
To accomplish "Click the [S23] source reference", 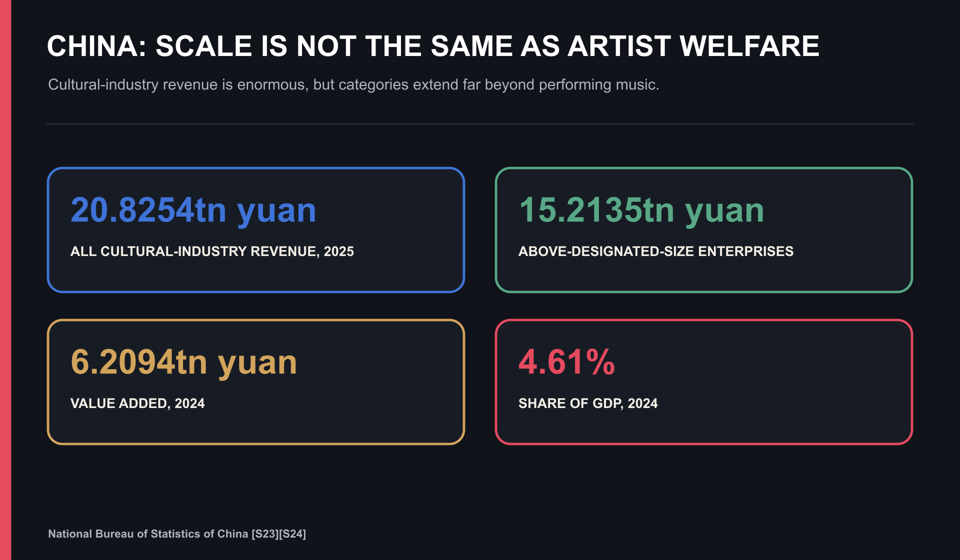I will [x=265, y=533].
